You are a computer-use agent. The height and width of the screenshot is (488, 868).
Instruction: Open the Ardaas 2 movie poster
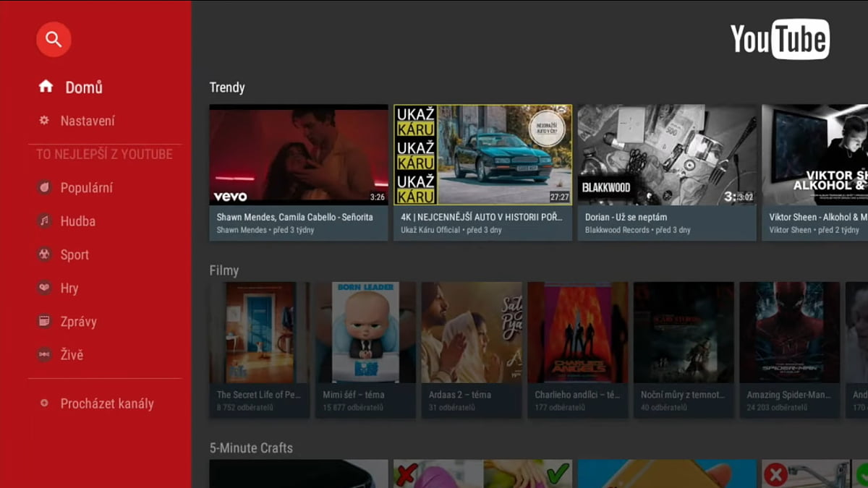pyautogui.click(x=472, y=333)
